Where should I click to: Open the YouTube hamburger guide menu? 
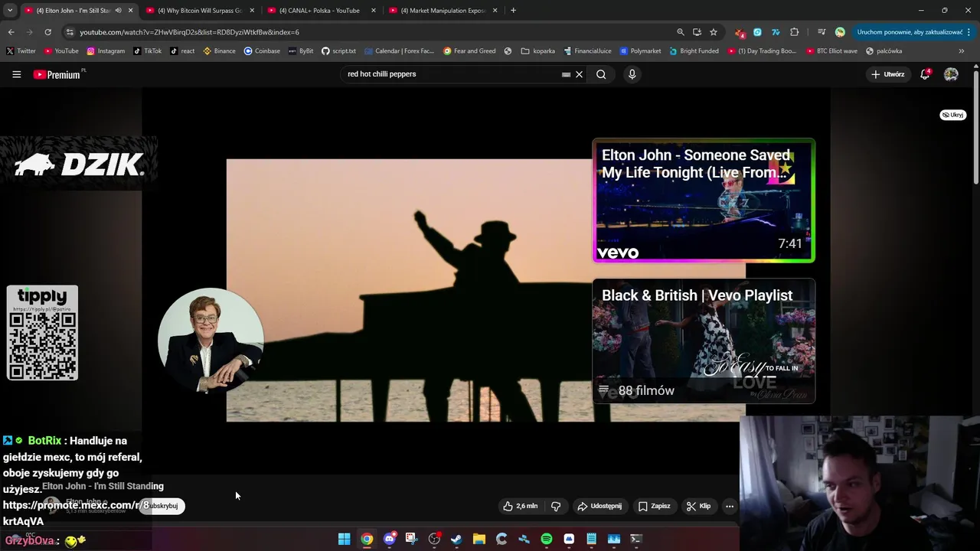(x=16, y=74)
